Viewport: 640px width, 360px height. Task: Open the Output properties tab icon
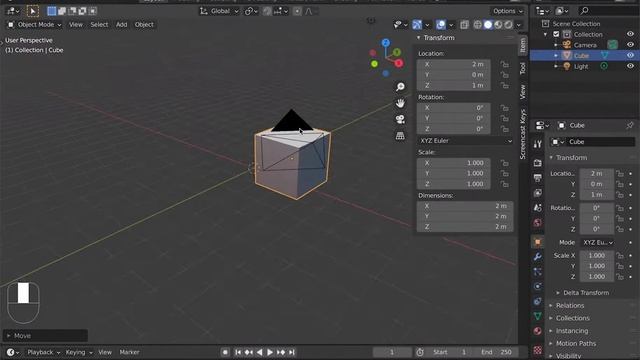click(538, 178)
